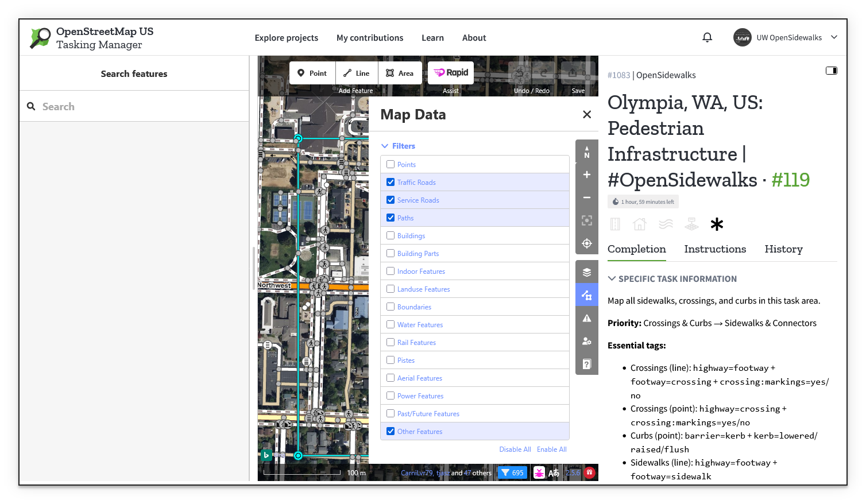Select the Point drawing tool
The width and height of the screenshot is (866, 504).
point(312,73)
